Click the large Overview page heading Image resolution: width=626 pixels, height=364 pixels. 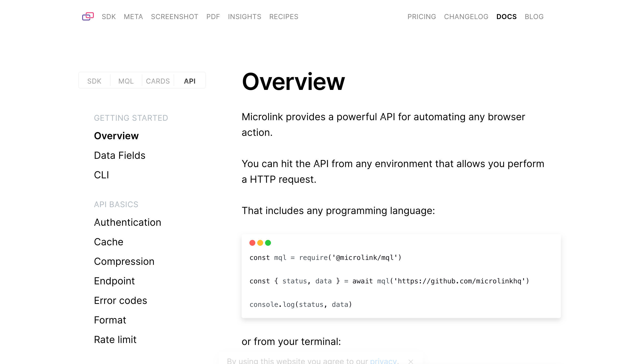click(293, 82)
